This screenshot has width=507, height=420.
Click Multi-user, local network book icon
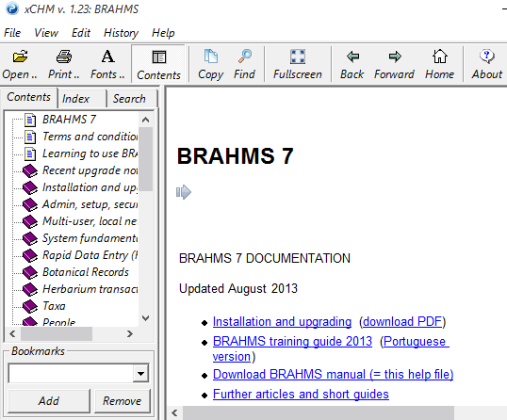30,221
